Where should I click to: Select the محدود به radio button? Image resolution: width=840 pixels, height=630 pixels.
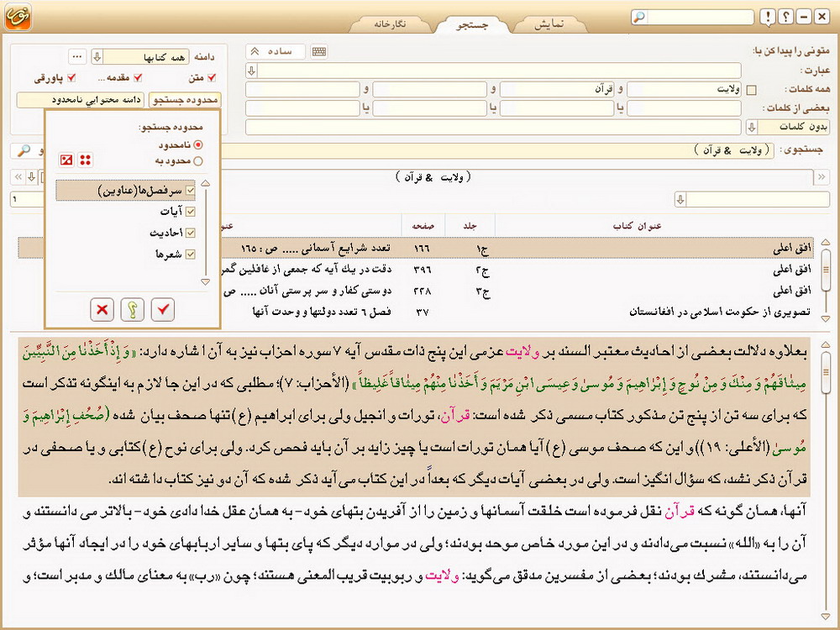click(x=198, y=160)
